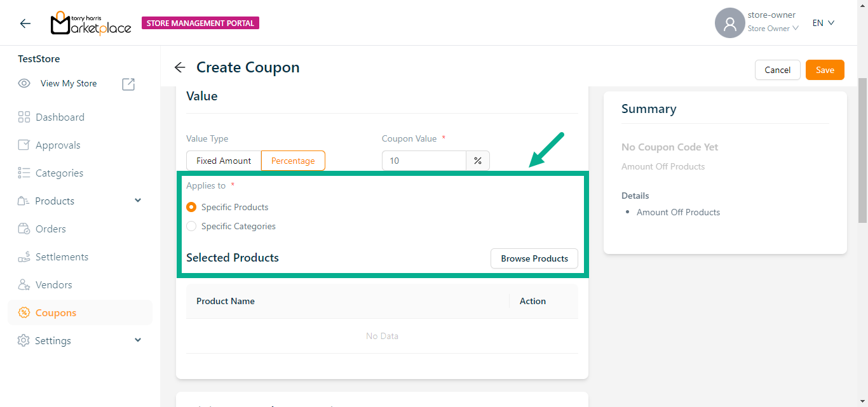This screenshot has height=407, width=868.
Task: Expand the Products submenu chevron
Action: click(x=138, y=201)
